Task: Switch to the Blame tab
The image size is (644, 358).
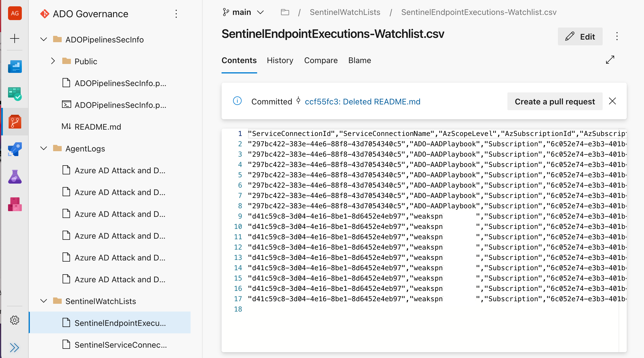Action: pos(360,60)
